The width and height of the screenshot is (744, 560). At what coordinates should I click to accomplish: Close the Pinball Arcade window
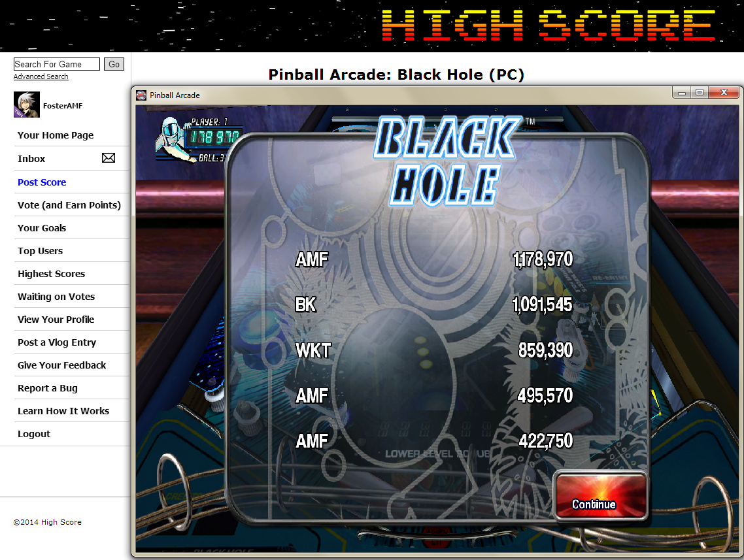pyautogui.click(x=724, y=93)
